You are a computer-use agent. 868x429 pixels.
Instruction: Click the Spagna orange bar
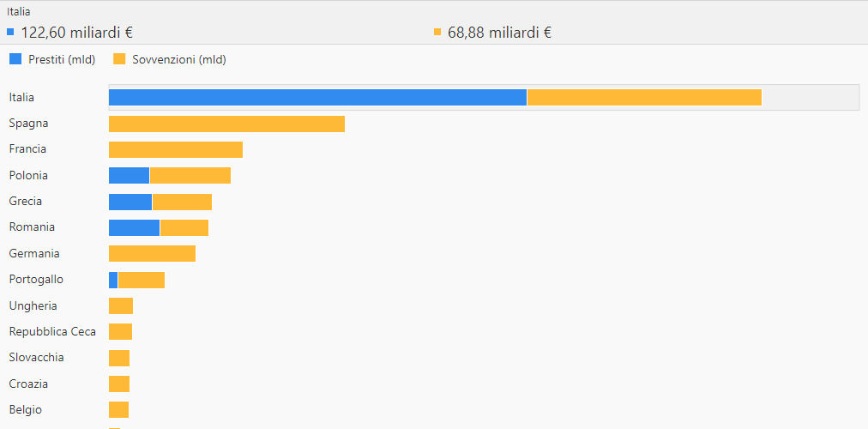pyautogui.click(x=227, y=124)
